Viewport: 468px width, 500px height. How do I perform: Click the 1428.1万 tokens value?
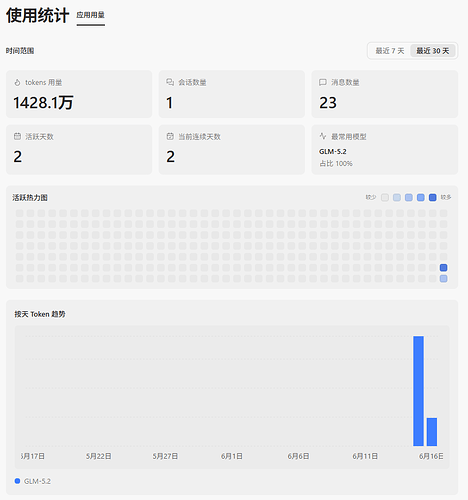tap(43, 103)
